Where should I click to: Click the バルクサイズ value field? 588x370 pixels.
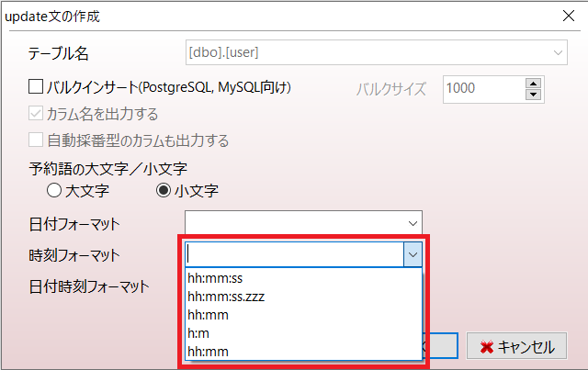484,89
